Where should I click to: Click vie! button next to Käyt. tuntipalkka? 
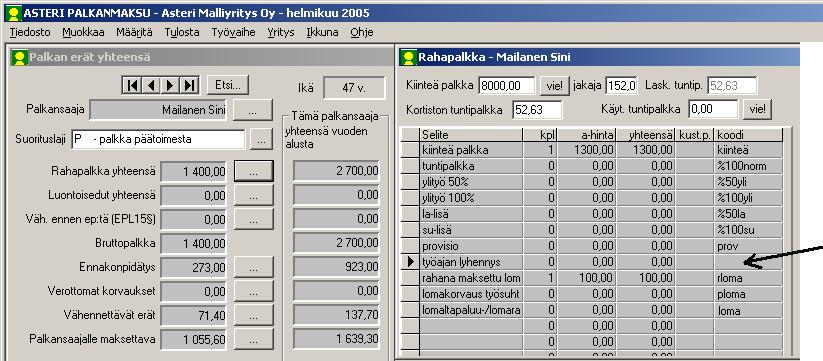[x=757, y=110]
